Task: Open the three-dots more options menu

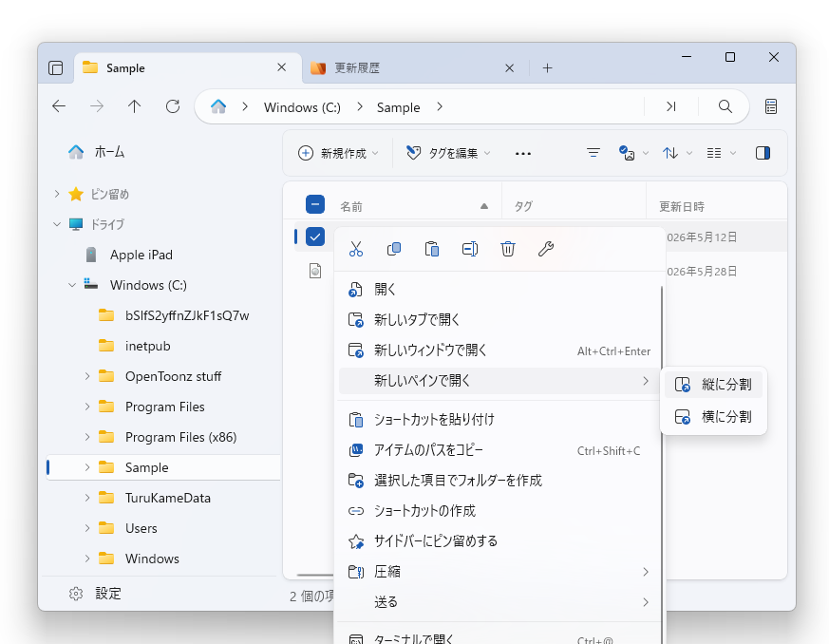Action: click(523, 154)
